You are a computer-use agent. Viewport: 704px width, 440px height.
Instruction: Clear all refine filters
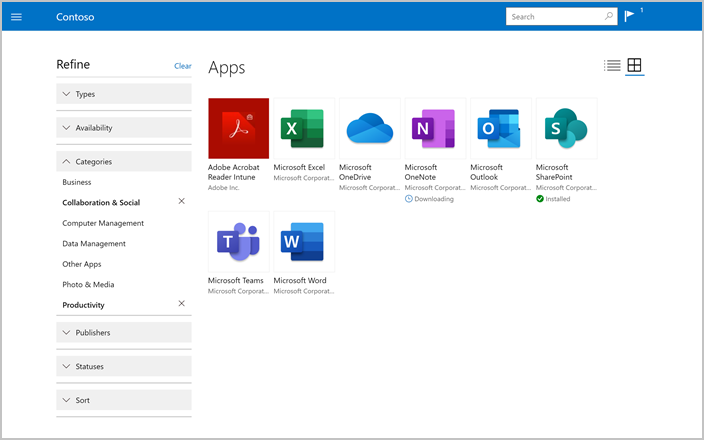pyautogui.click(x=183, y=66)
